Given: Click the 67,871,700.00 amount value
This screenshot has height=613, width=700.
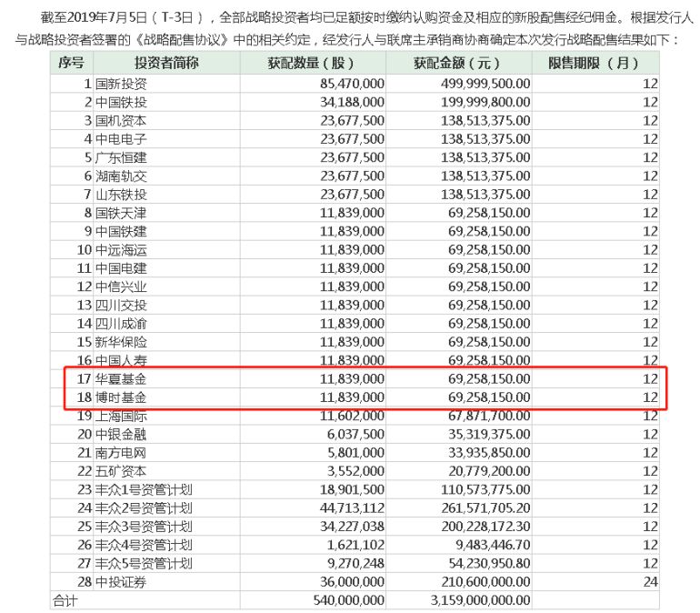Looking at the screenshot, I should (489, 417).
